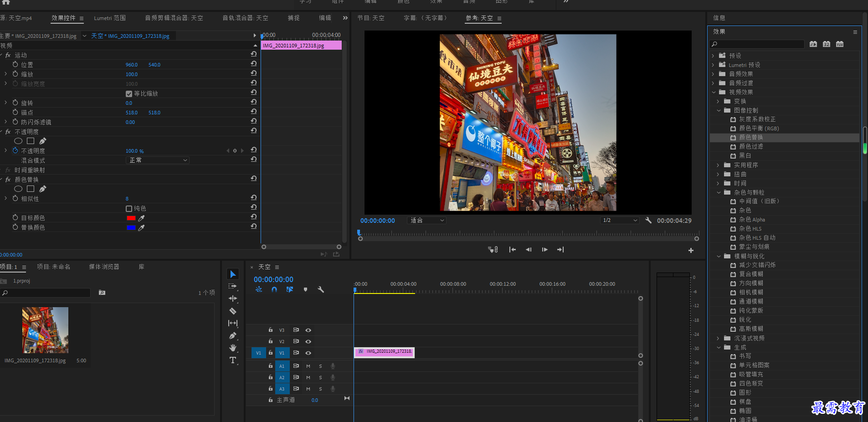Solo the A2 audio track
The height and width of the screenshot is (422, 868).
pyautogui.click(x=320, y=377)
